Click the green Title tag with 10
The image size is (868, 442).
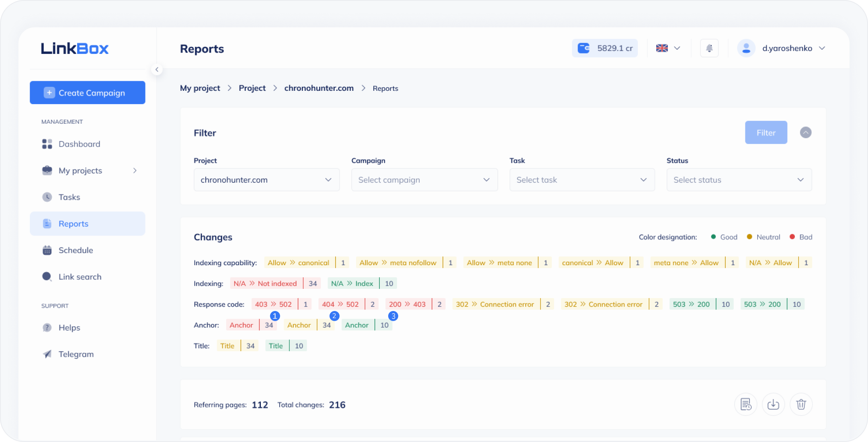[x=286, y=346]
